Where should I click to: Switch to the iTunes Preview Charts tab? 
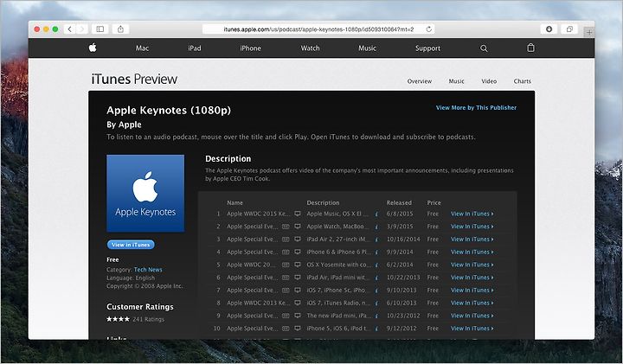pos(522,81)
